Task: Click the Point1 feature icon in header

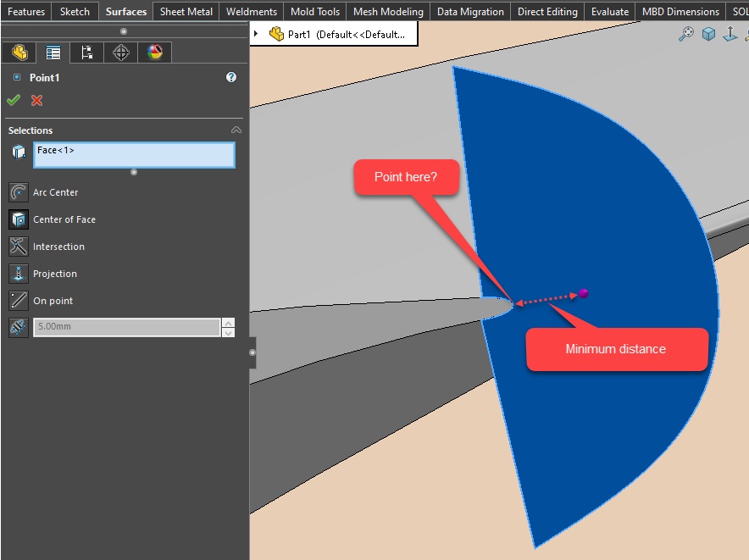Action: (17, 77)
